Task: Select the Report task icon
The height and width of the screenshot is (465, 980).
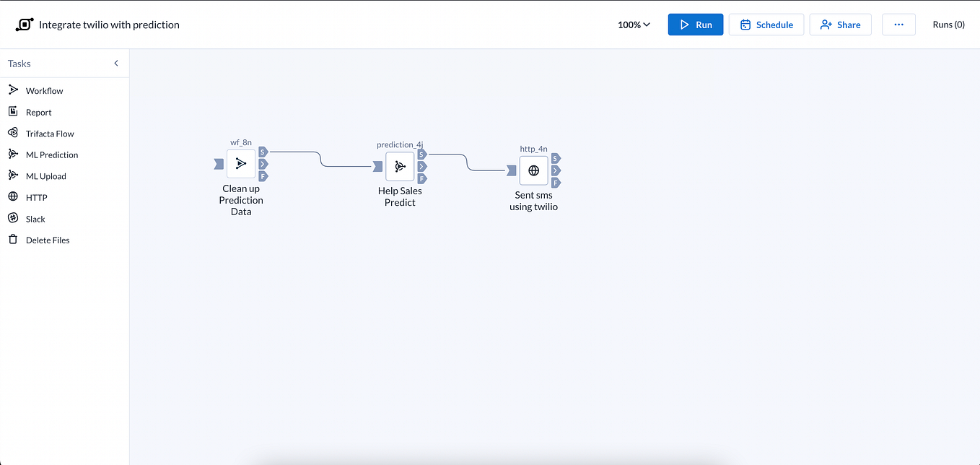Action: coord(14,112)
